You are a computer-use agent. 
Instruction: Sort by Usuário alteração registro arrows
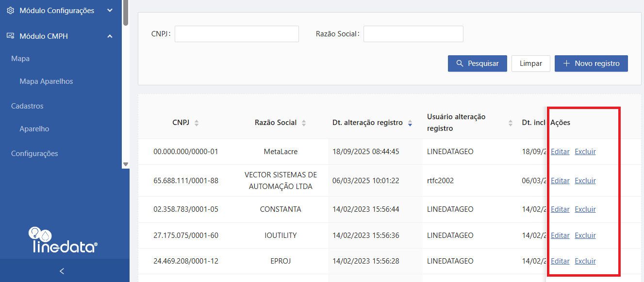pos(510,123)
